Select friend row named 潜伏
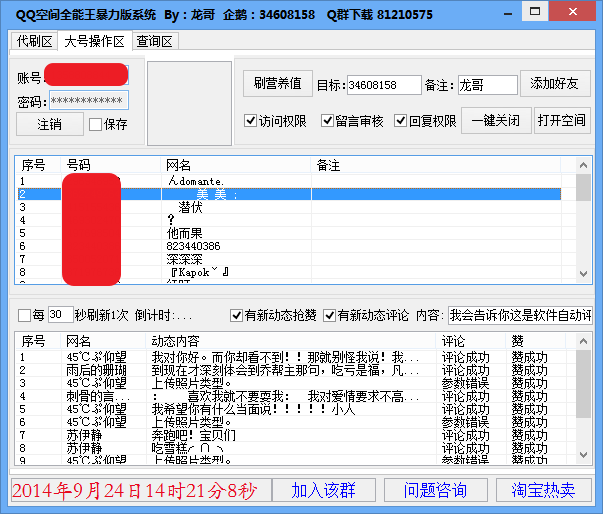The height and width of the screenshot is (514, 603). (289, 207)
